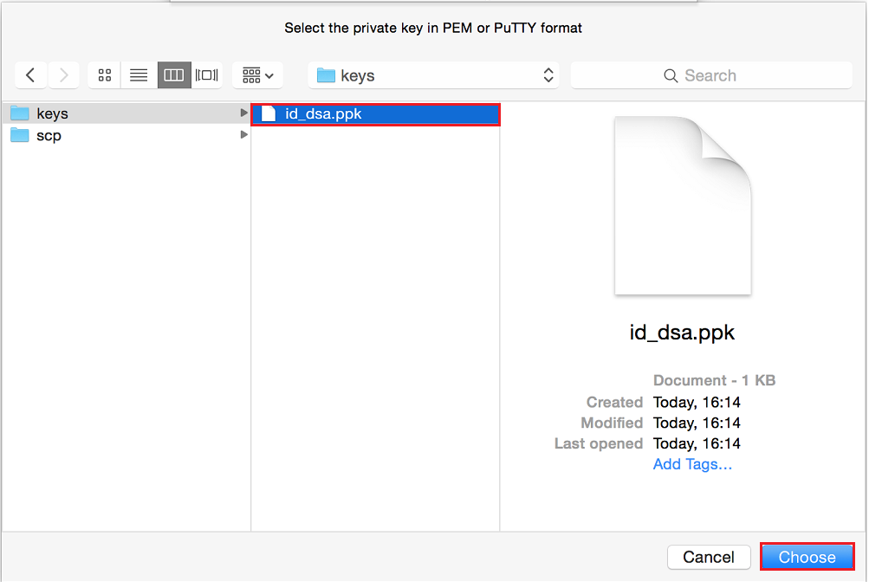Click the Add Tags… link
This screenshot has width=869, height=588.
pyautogui.click(x=692, y=464)
